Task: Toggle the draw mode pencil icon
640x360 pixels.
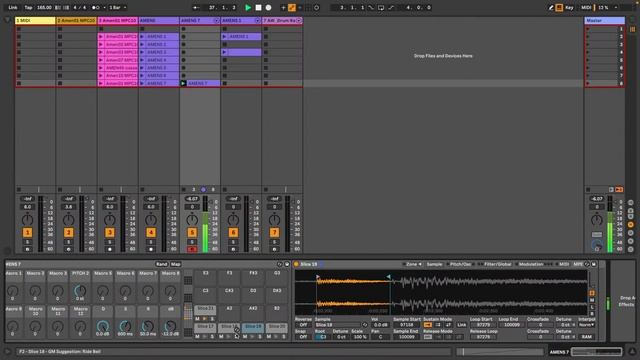Action: (551, 7)
